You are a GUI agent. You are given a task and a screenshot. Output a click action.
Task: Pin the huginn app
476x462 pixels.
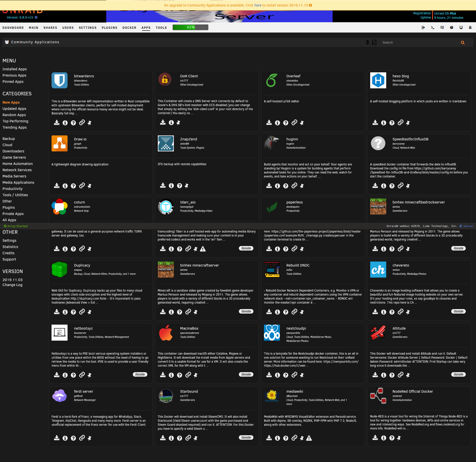[x=302, y=186]
